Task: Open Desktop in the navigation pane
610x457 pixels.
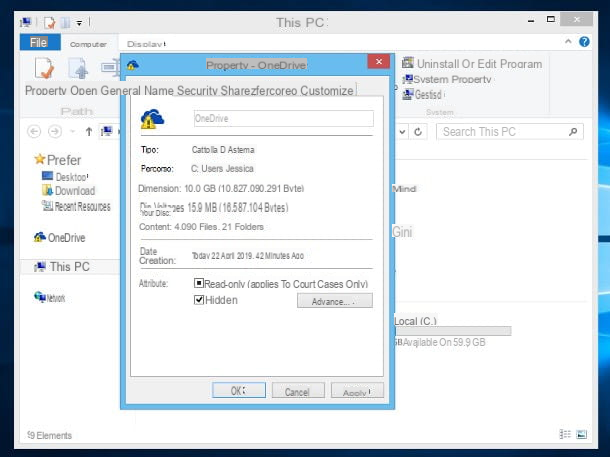Action: click(x=65, y=177)
